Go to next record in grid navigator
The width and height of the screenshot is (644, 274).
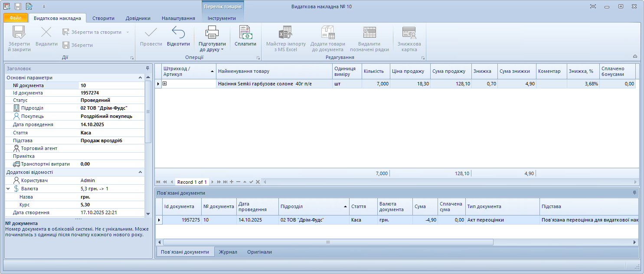[213, 182]
